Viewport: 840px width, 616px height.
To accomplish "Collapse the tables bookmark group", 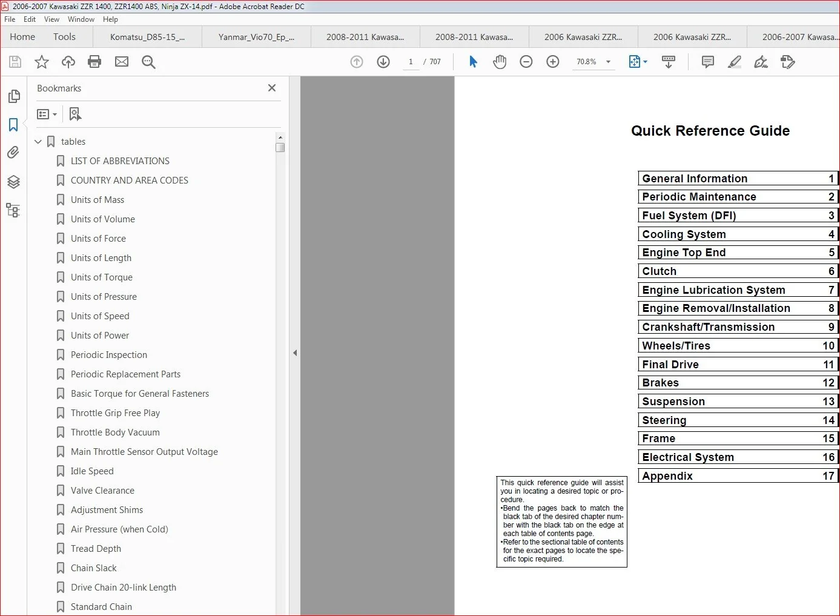I will [38, 142].
